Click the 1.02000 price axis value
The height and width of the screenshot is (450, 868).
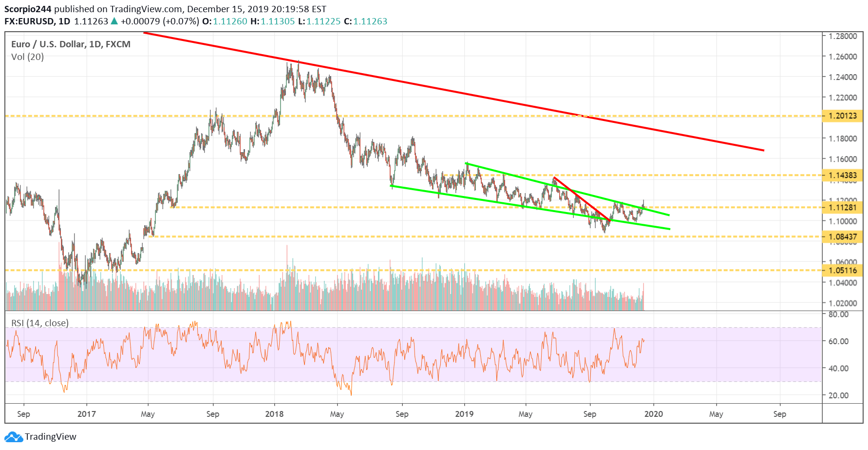click(843, 303)
